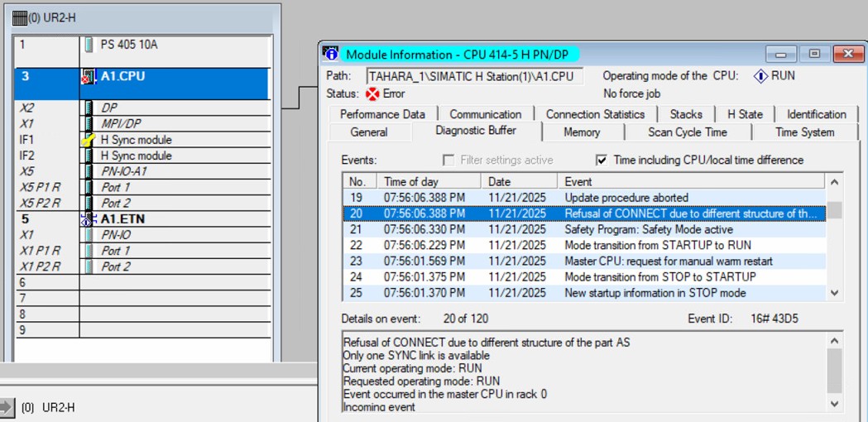This screenshot has width=868, height=422.
Task: Click the IF1 H Sync module wrench icon
Action: [x=88, y=140]
